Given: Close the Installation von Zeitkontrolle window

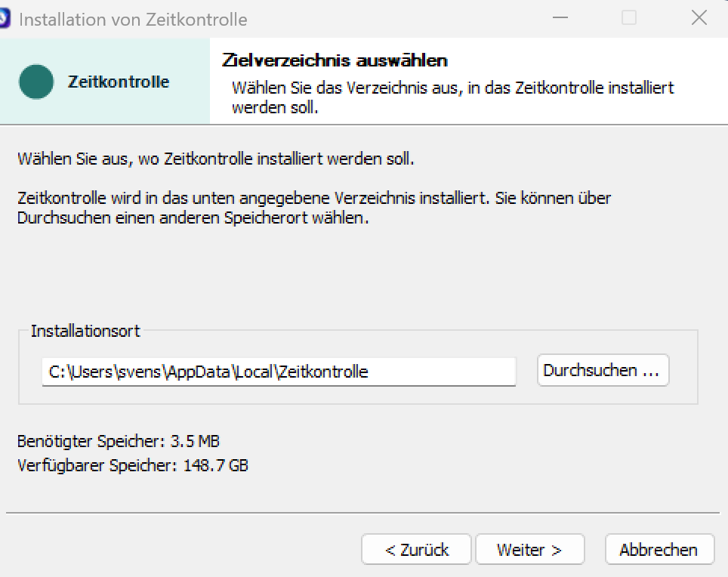Looking at the screenshot, I should pos(699,17).
